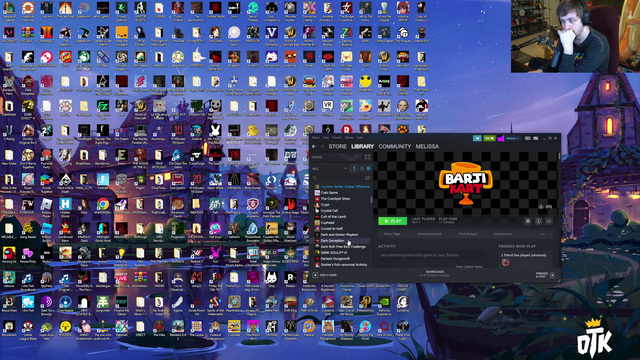Expand the ellipsis menu after Discussions

pyautogui.click(x=542, y=234)
